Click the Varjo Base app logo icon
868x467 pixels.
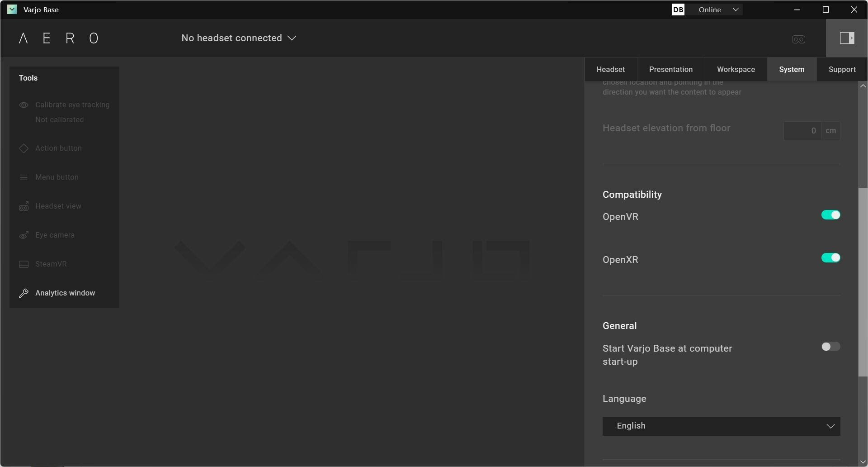[12, 10]
